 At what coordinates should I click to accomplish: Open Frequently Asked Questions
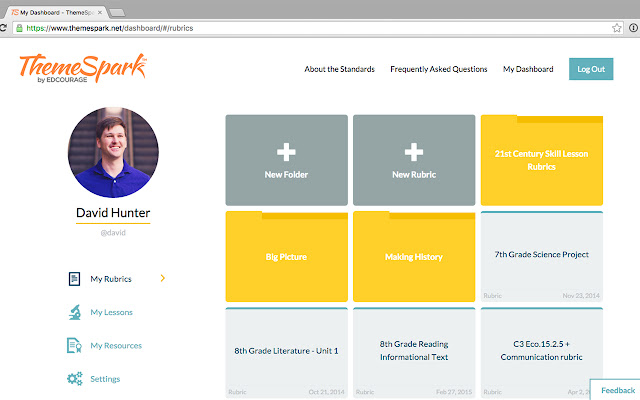click(439, 69)
